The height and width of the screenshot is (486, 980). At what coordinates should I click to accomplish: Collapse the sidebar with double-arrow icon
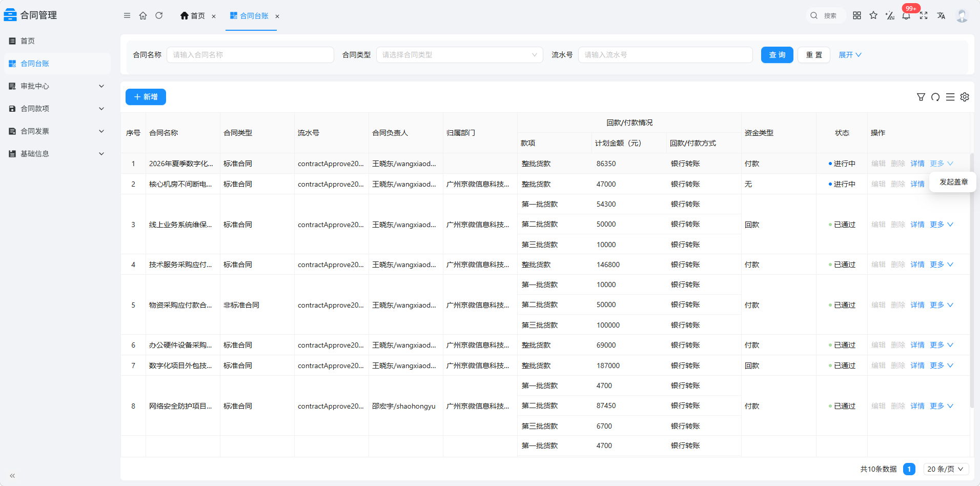pyautogui.click(x=12, y=476)
